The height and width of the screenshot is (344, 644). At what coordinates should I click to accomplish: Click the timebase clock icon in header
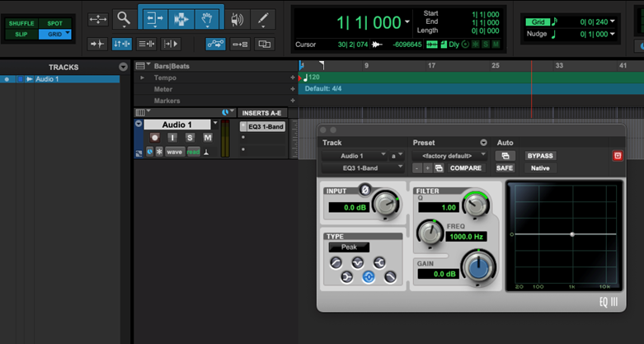click(225, 112)
